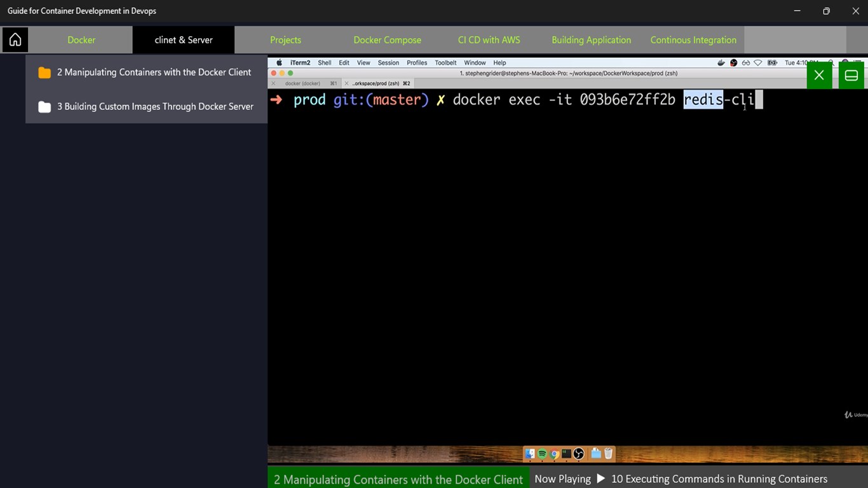Select the docker (docker) terminal tab
This screenshot has width=868, height=488.
(x=305, y=83)
